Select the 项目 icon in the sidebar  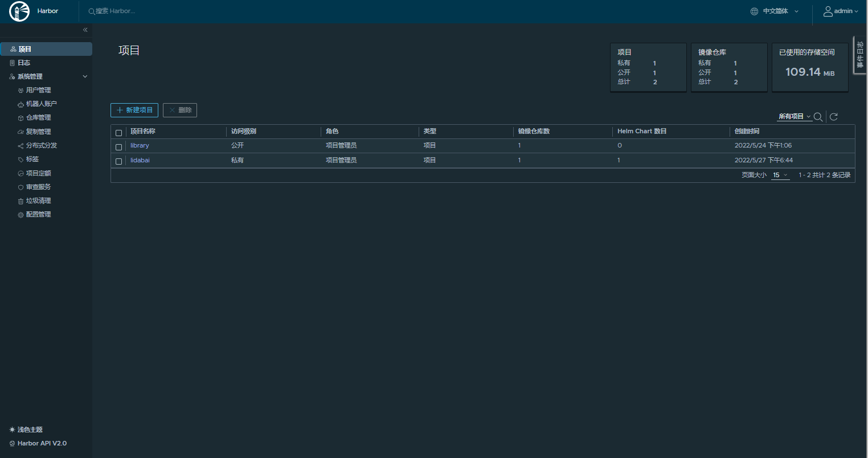tap(13, 48)
